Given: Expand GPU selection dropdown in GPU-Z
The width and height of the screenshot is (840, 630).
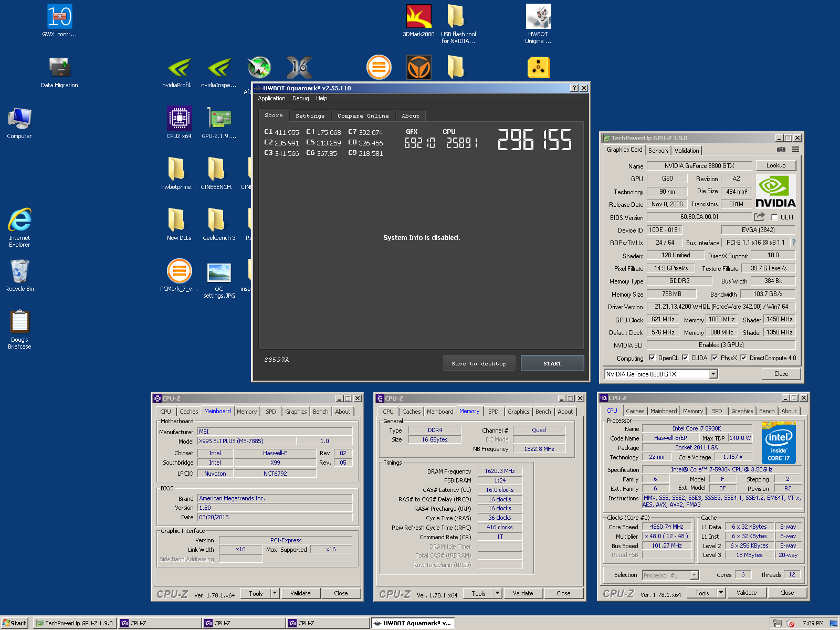Looking at the screenshot, I should pyautogui.click(x=713, y=374).
